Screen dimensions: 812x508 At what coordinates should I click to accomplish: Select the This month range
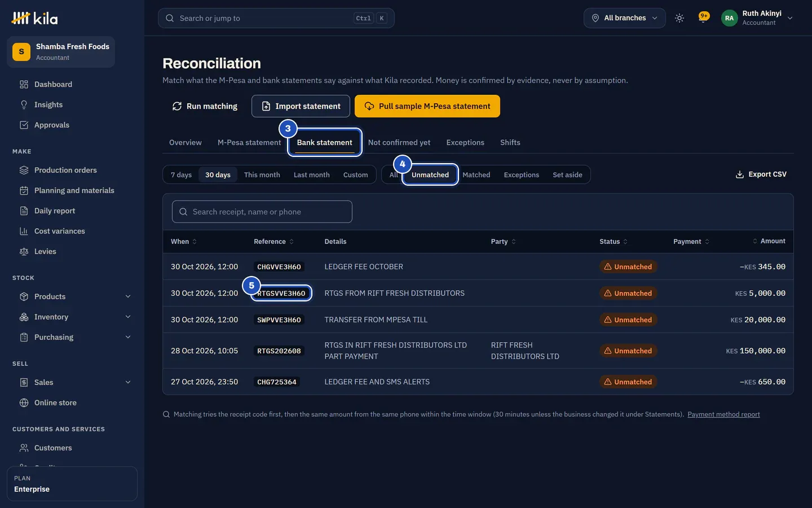click(x=262, y=175)
